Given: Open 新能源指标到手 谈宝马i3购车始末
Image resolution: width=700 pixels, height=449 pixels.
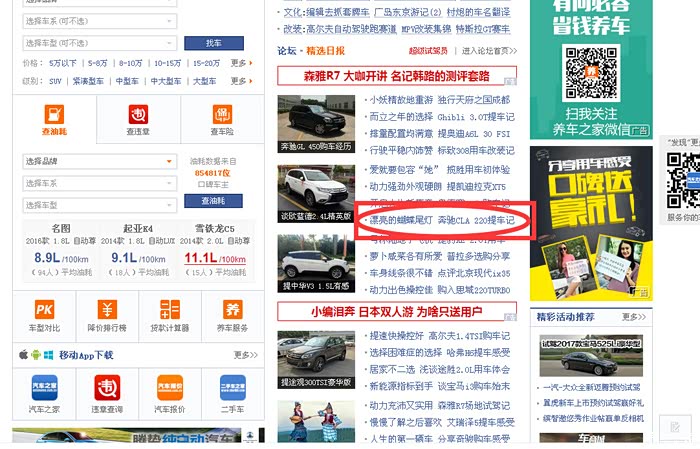Looking at the screenshot, I should (x=439, y=387).
